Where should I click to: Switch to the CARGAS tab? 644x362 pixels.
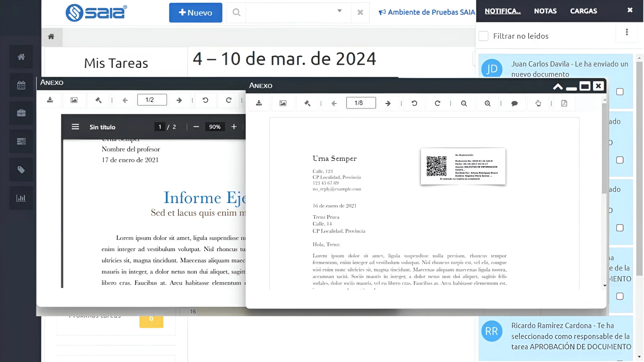pos(583,11)
